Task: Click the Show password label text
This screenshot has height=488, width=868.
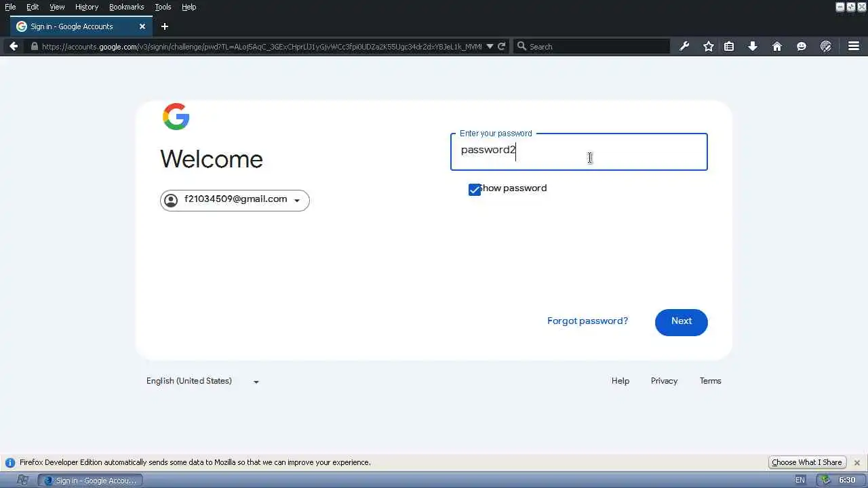Action: [513, 188]
